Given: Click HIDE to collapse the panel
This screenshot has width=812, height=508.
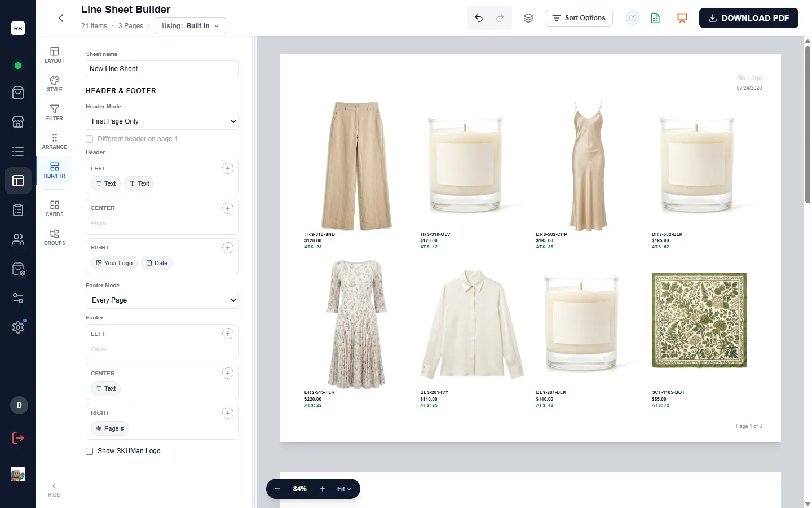Looking at the screenshot, I should pos(54,490).
